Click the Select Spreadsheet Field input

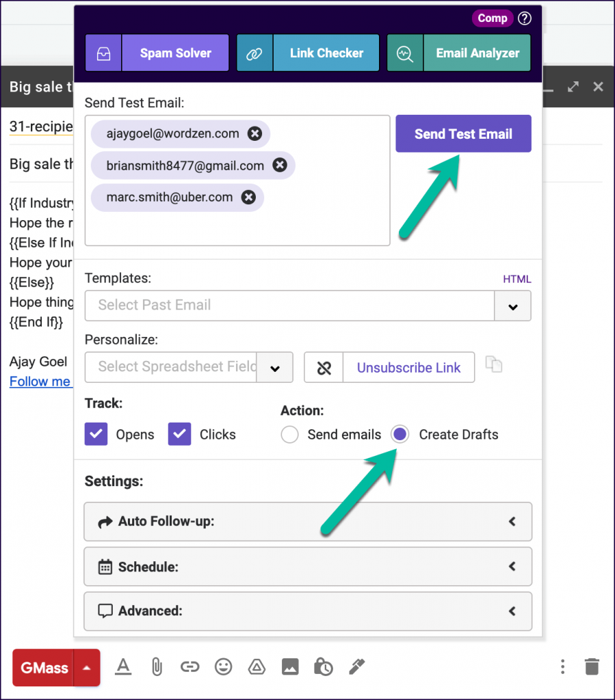[x=171, y=367]
